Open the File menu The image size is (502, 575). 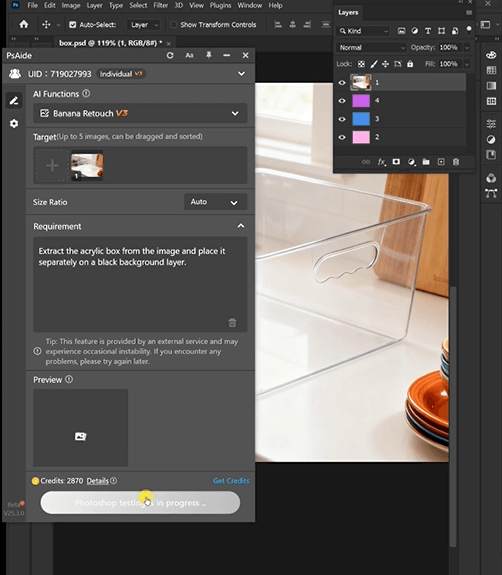coord(32,5)
